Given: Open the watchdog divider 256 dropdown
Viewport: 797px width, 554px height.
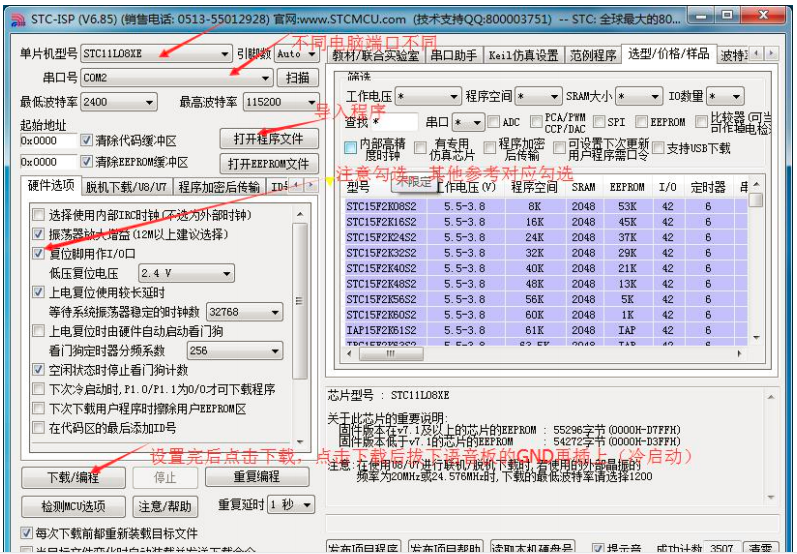Looking at the screenshot, I should (x=235, y=350).
